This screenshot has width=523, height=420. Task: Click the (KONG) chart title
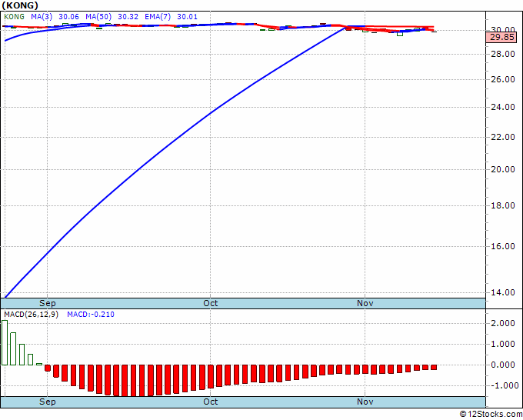pyautogui.click(x=20, y=5)
